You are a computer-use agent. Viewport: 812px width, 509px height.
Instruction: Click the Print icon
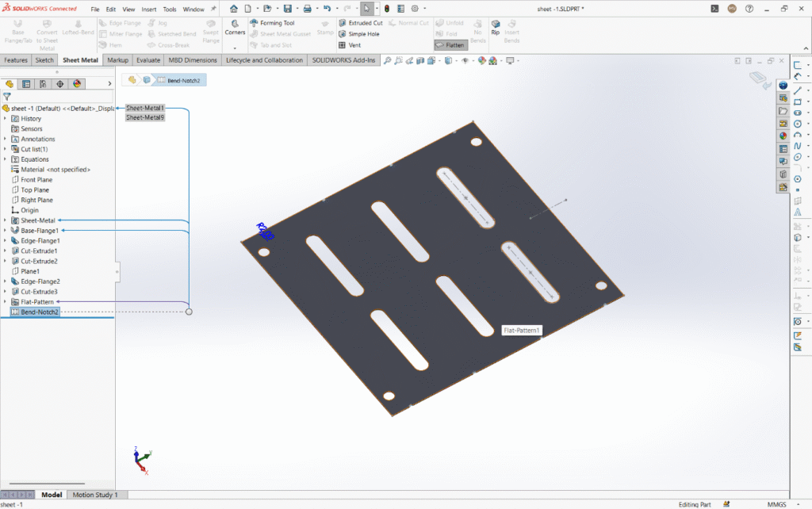pos(308,9)
